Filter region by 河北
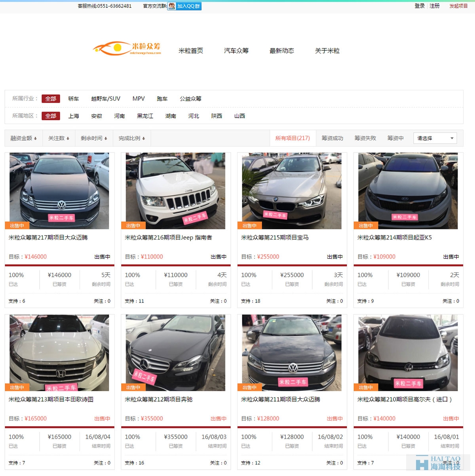 (194, 116)
